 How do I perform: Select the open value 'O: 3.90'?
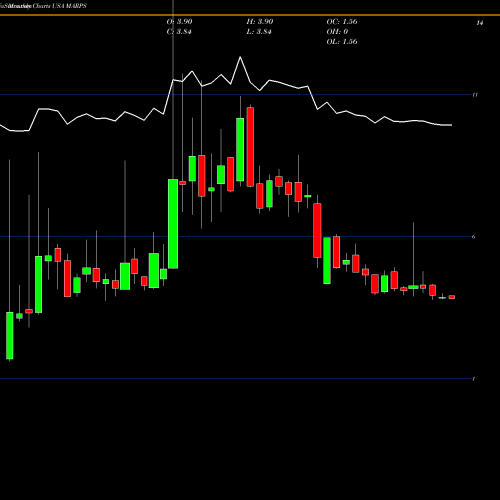(179, 22)
